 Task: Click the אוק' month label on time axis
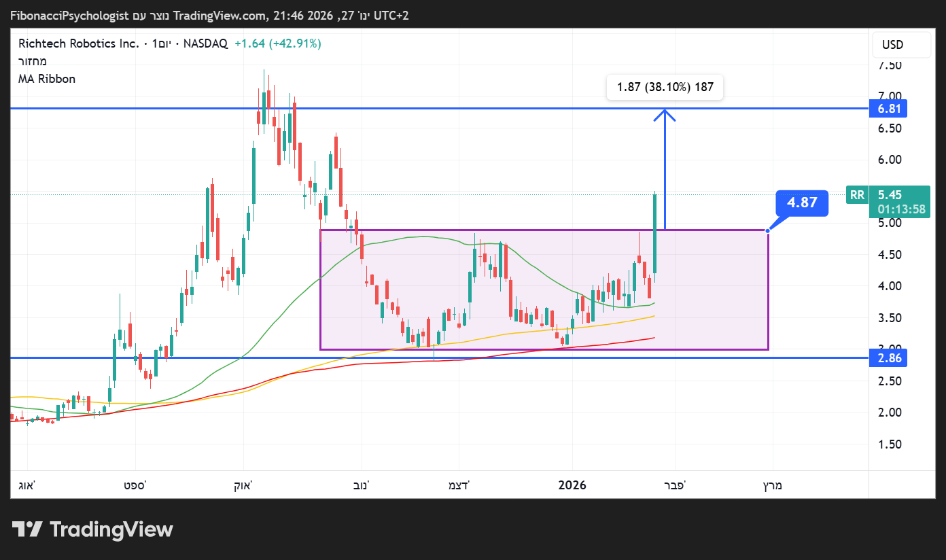click(x=243, y=485)
